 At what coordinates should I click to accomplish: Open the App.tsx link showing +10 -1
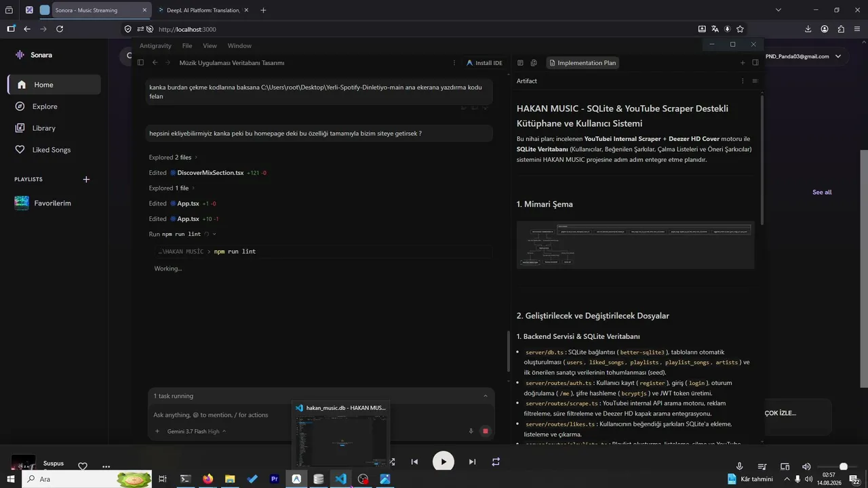point(188,219)
